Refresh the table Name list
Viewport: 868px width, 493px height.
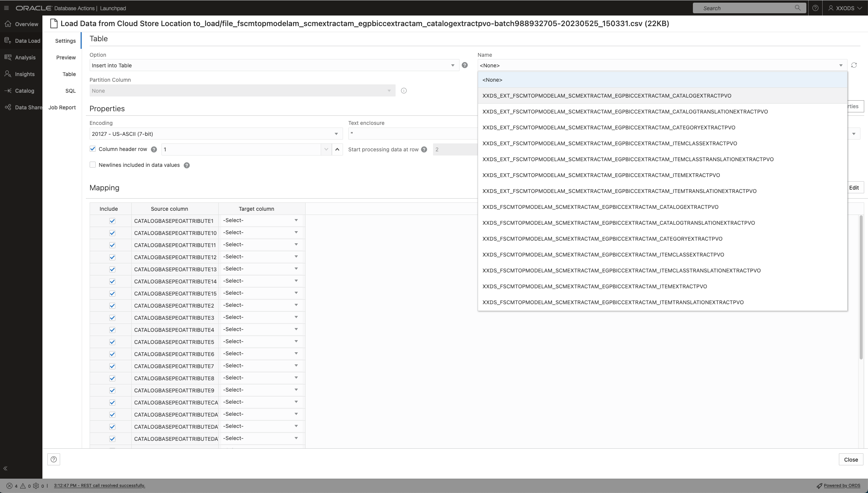point(854,65)
